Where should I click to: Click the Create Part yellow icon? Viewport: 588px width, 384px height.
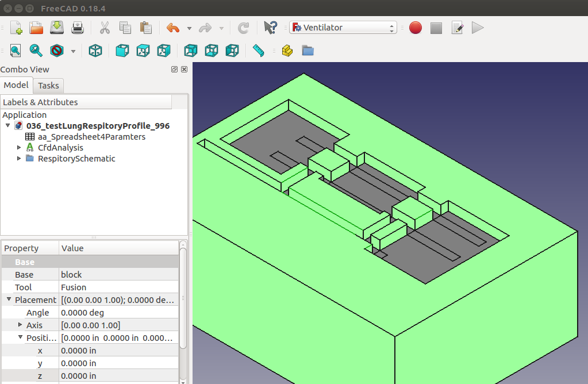pyautogui.click(x=287, y=51)
